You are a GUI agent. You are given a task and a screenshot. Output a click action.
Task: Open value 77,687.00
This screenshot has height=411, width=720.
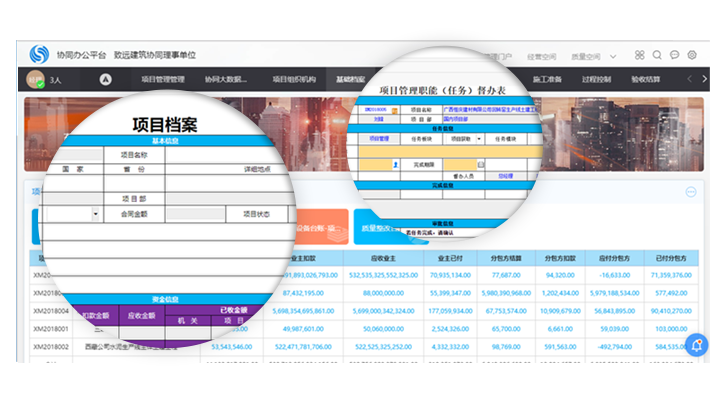coord(506,275)
